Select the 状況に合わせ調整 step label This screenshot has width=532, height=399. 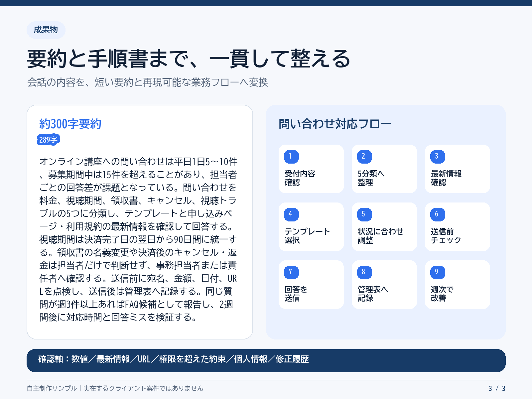tap(381, 236)
